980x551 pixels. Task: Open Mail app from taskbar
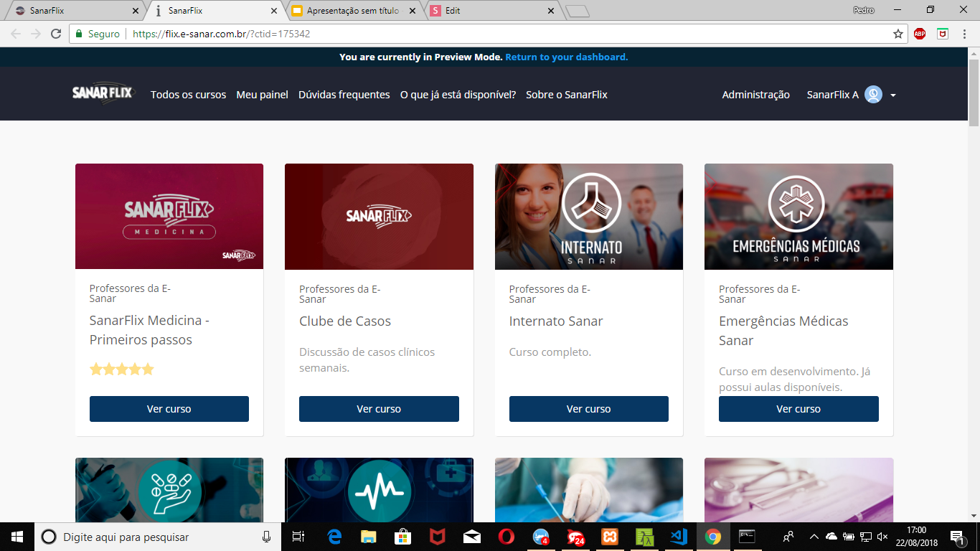tap(471, 537)
